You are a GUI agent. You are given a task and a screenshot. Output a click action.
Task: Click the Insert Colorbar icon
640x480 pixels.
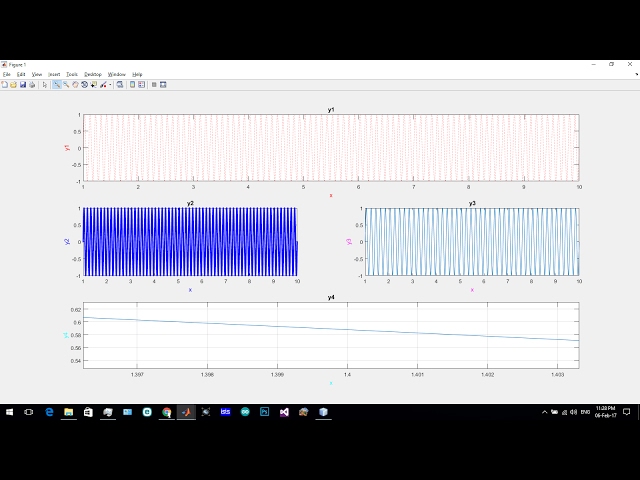click(x=132, y=84)
